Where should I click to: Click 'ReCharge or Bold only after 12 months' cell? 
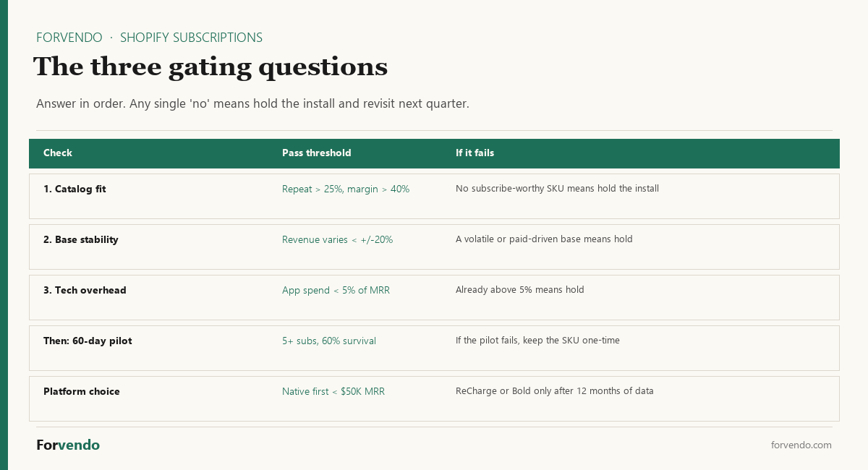555,391
